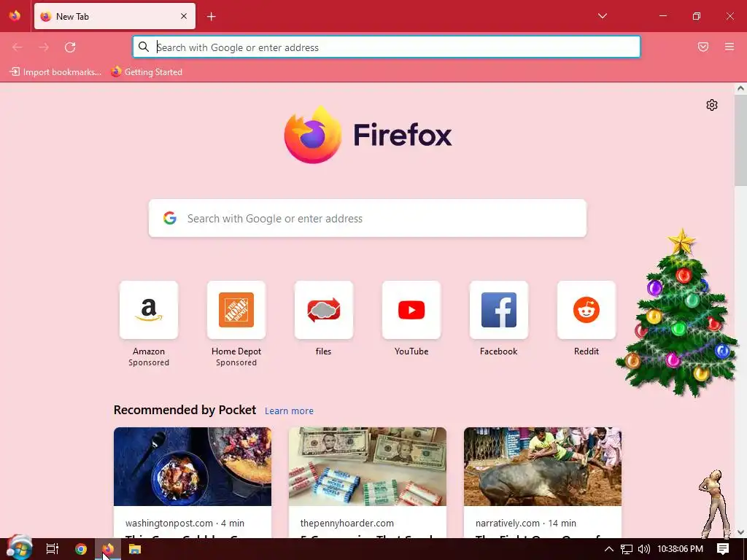Screen dimensions: 747x560
Task: Open Task View on taskbar
Action: tap(53, 549)
